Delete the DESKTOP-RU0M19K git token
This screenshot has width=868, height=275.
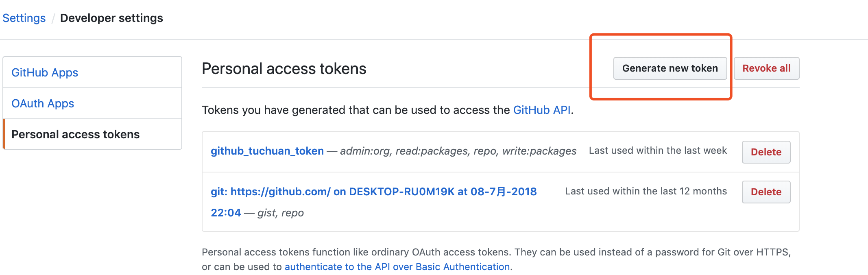765,192
